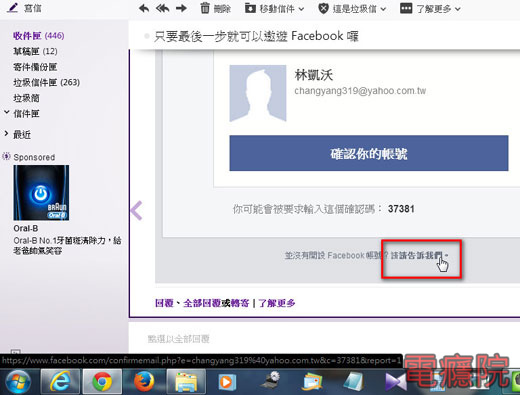Click the 轉寄 forward link
The height and width of the screenshot is (395, 520).
(x=240, y=303)
